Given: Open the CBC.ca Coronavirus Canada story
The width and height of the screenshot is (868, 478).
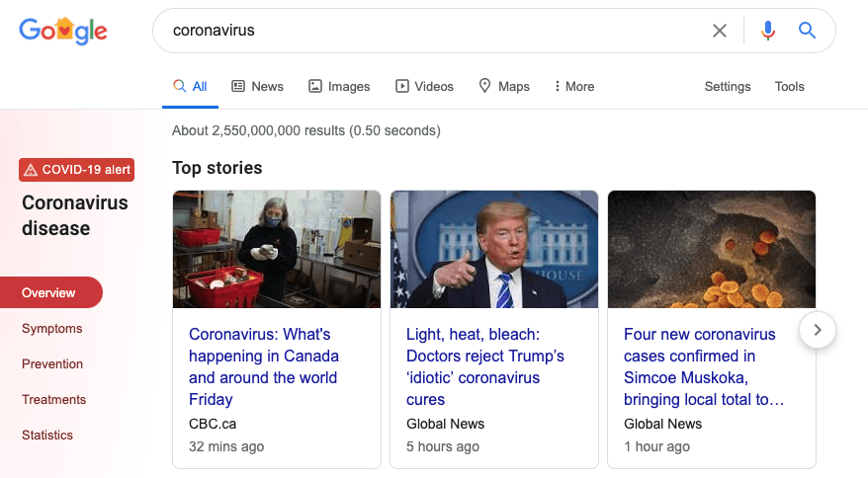Looking at the screenshot, I should click(264, 366).
